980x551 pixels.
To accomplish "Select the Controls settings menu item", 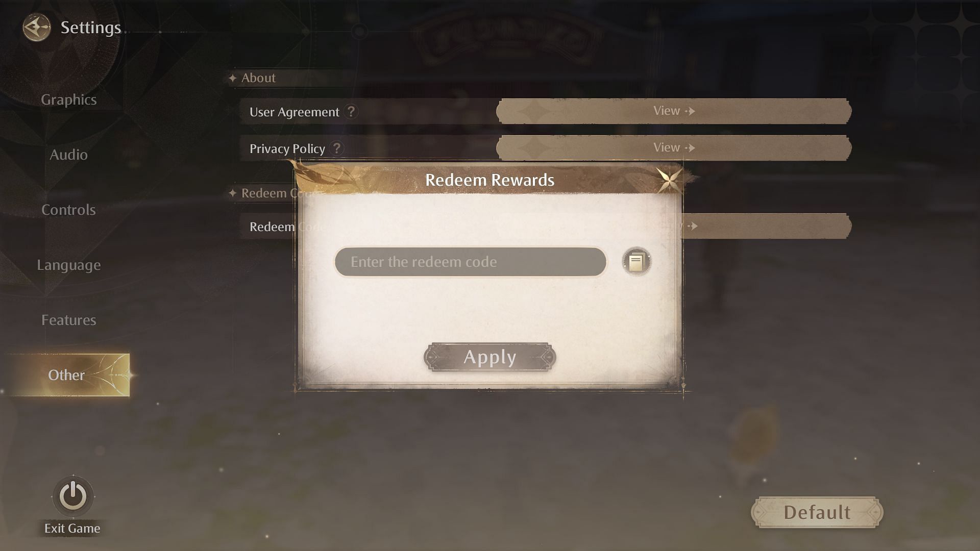I will click(69, 209).
